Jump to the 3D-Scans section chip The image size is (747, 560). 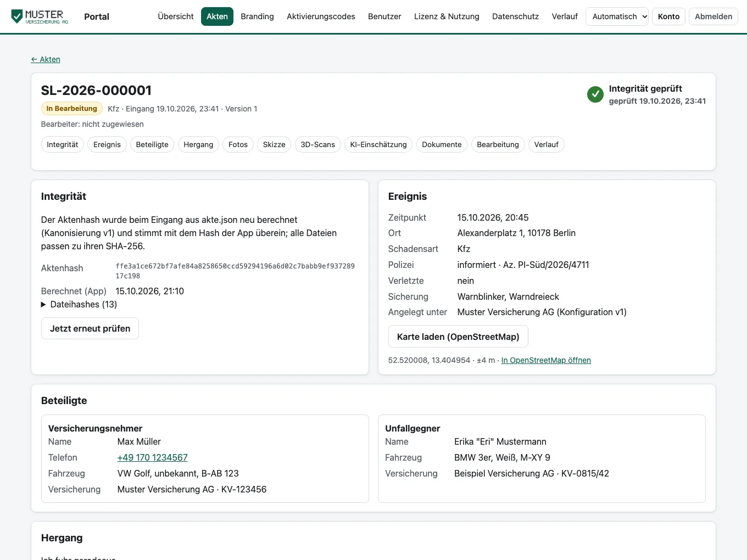click(x=317, y=144)
